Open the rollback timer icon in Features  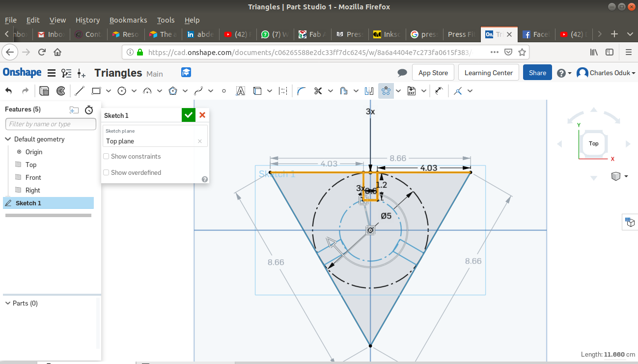(x=89, y=110)
